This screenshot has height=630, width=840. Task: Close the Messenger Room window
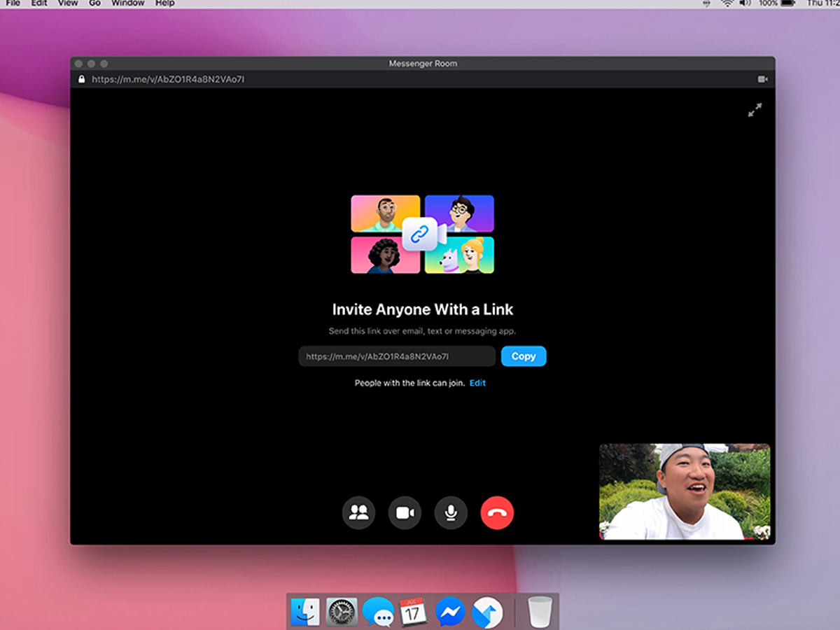[x=79, y=64]
